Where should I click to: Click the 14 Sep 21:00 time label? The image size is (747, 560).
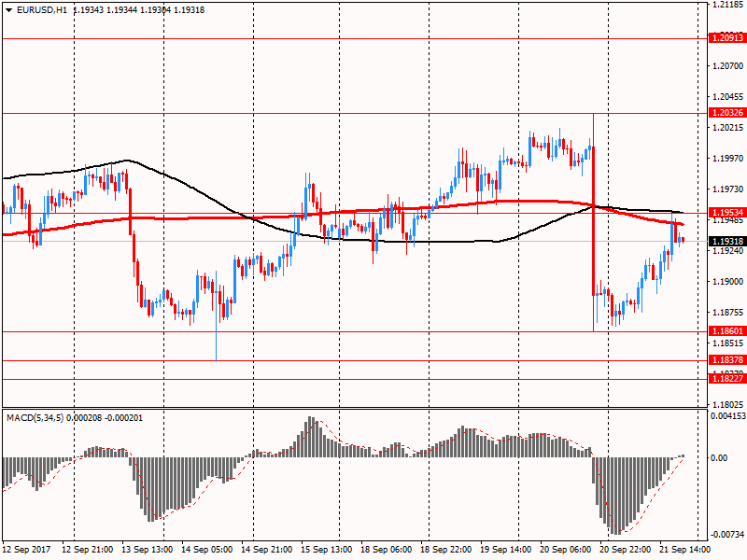coord(267,550)
